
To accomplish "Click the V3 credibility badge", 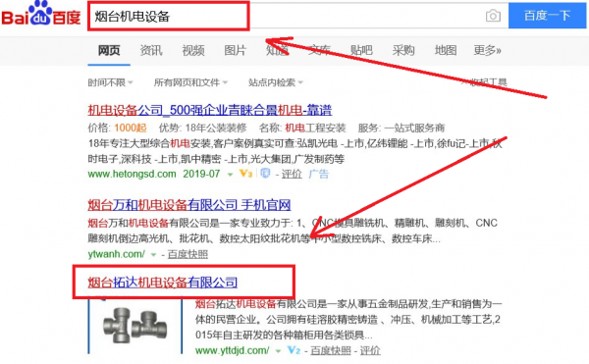I will 245,174.
